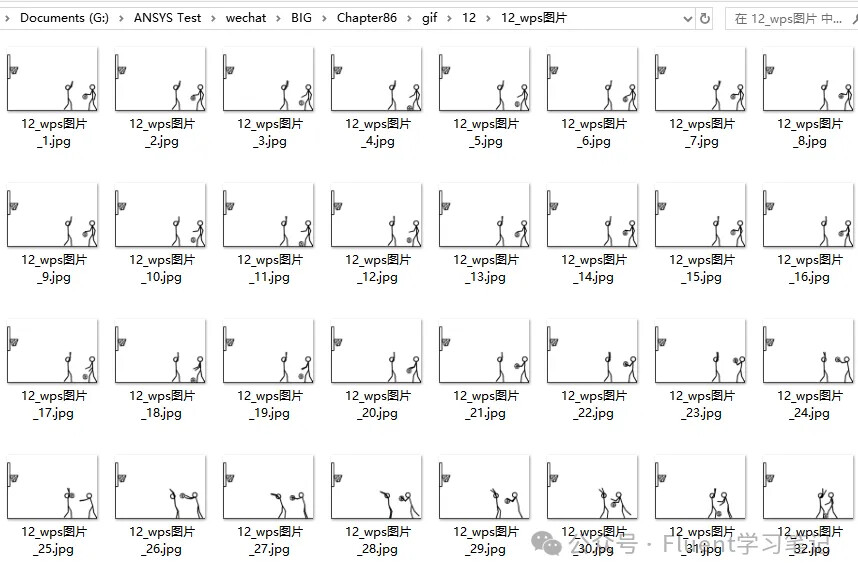Pick the 12_wps图片_16.jpg file
This screenshot has width=858, height=578.
(x=809, y=218)
